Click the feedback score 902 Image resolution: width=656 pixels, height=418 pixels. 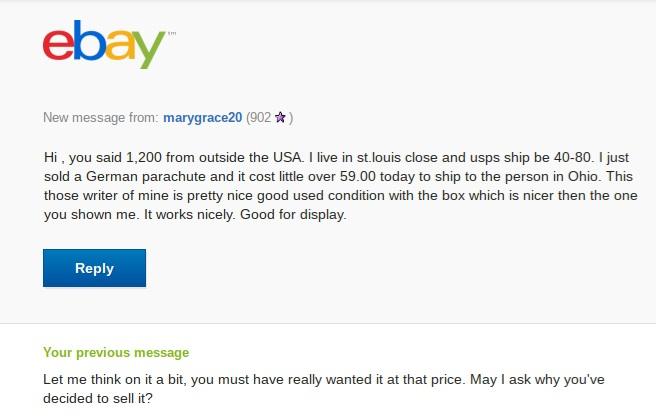point(260,118)
